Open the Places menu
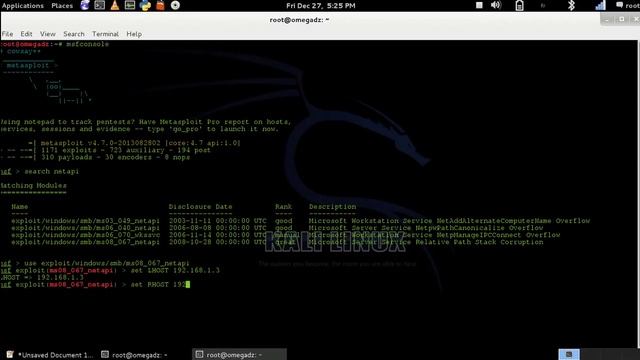This screenshot has height=360, width=640. tap(62, 6)
